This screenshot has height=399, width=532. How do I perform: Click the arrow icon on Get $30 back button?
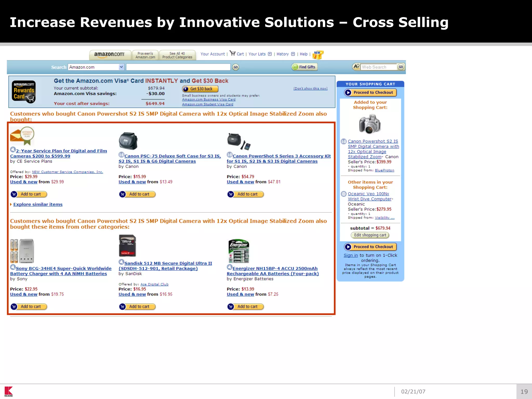[185, 89]
